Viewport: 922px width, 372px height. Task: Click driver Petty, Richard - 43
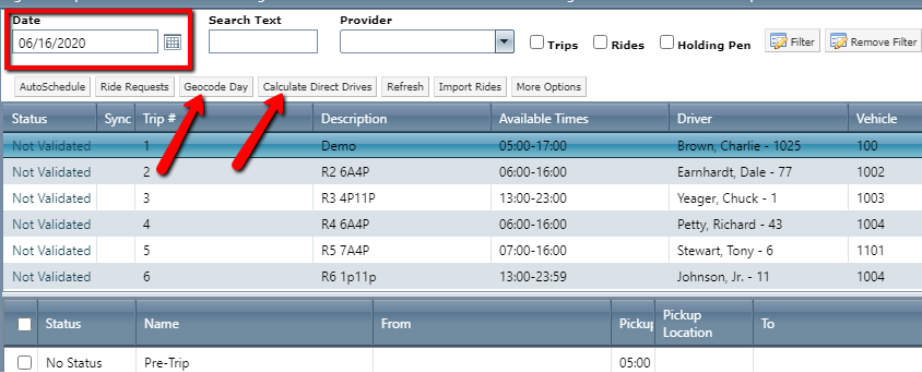pos(729,224)
